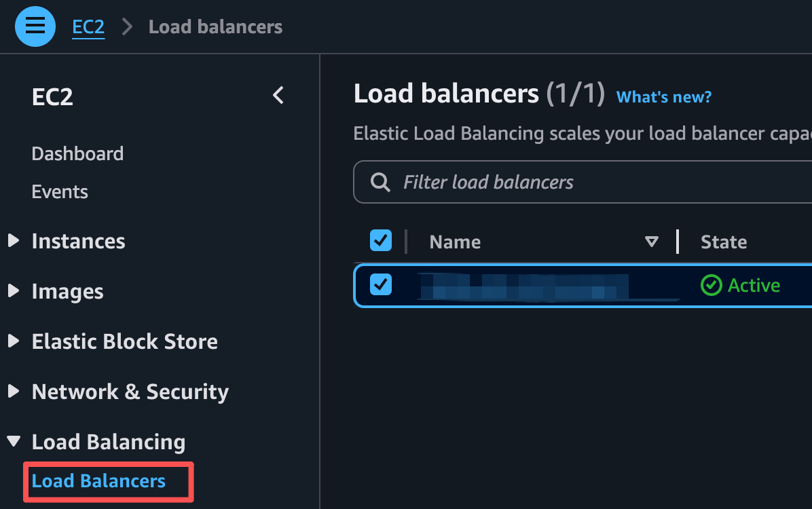Expand the Elastic Block Store section
Image resolution: width=812 pixels, height=509 pixels.
[x=14, y=341]
